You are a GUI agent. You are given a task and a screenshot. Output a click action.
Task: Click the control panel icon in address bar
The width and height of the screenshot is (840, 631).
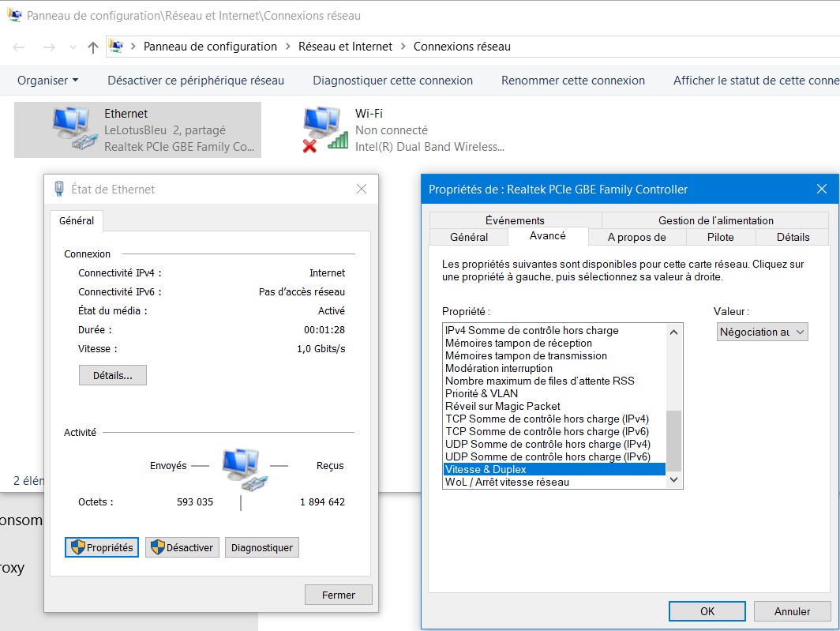click(x=116, y=46)
